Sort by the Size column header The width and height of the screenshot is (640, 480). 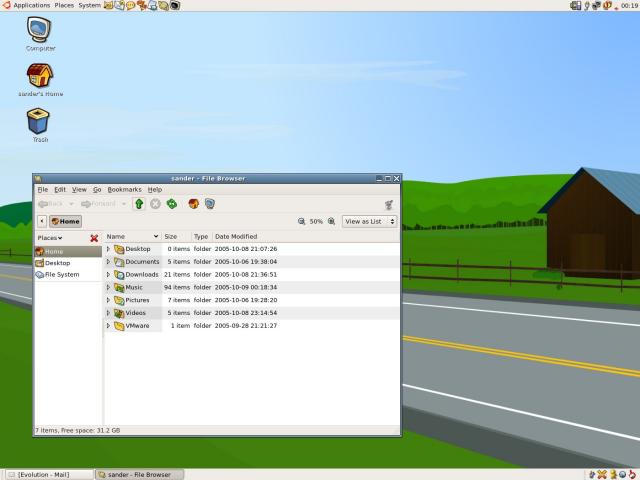176,237
